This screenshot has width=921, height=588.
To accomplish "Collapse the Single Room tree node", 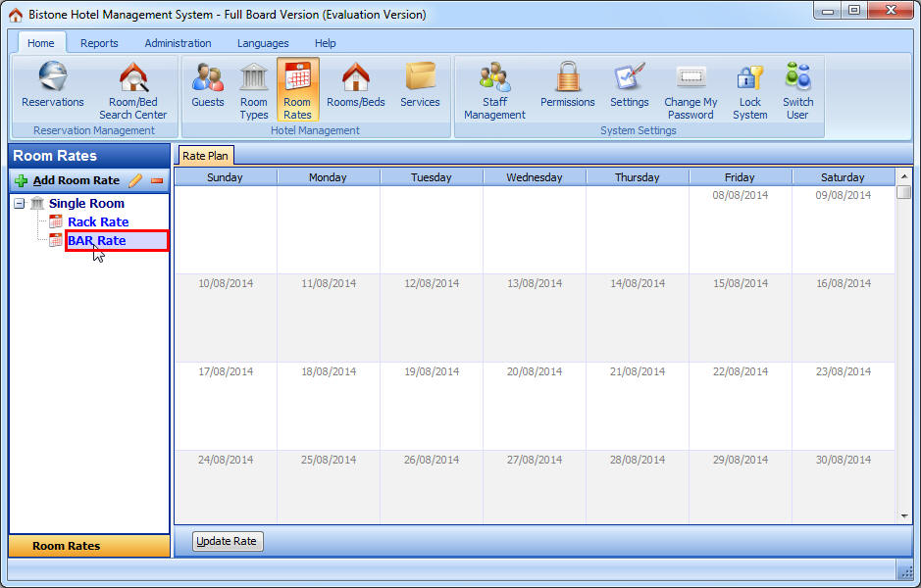I will pos(20,204).
